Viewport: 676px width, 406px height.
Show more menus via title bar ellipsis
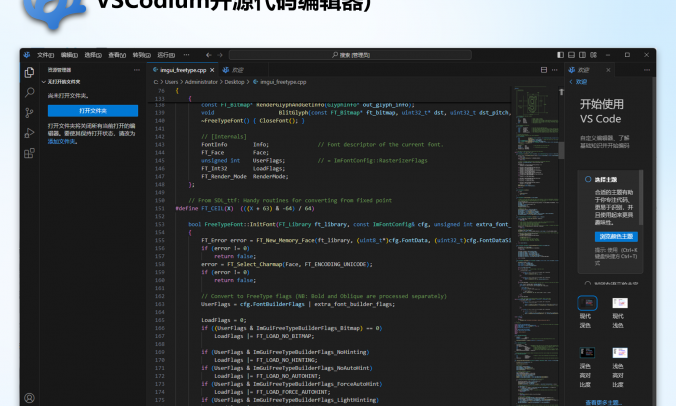click(x=186, y=55)
